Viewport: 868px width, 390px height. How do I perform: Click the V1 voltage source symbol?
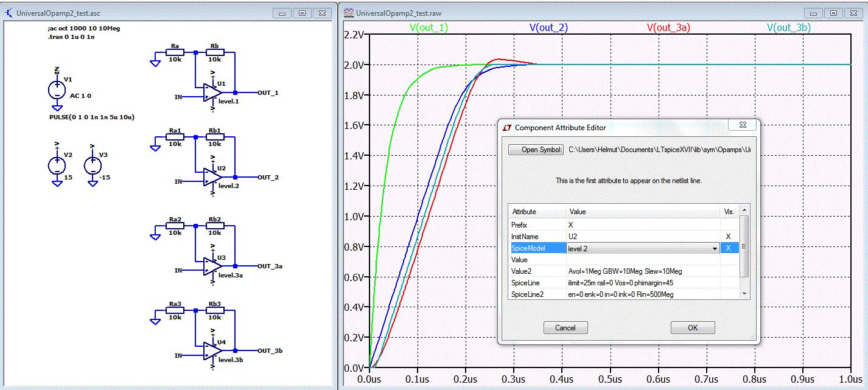(x=57, y=90)
